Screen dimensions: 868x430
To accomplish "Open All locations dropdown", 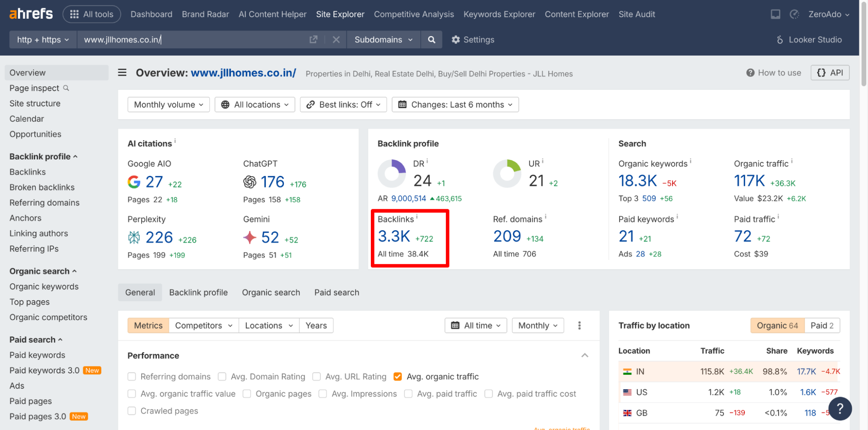I will click(x=255, y=105).
